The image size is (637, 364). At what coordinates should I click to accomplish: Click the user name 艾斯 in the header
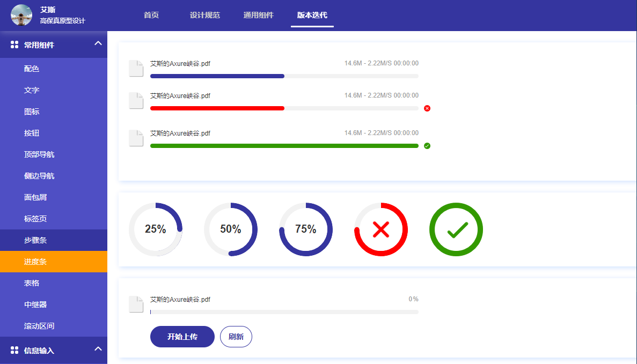[48, 10]
